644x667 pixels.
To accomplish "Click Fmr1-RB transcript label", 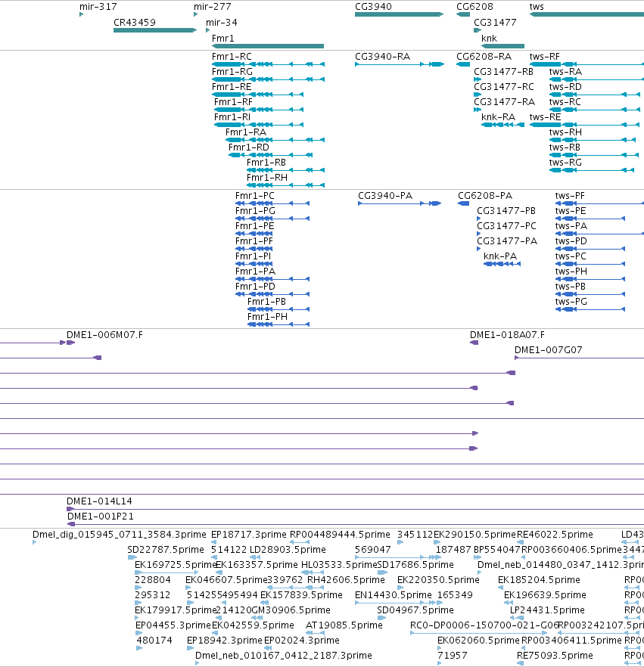I will [266, 162].
